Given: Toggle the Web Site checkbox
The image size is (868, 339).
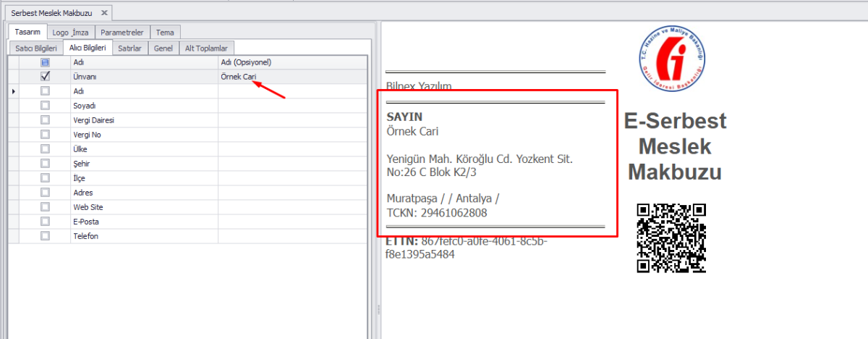Looking at the screenshot, I should (45, 207).
